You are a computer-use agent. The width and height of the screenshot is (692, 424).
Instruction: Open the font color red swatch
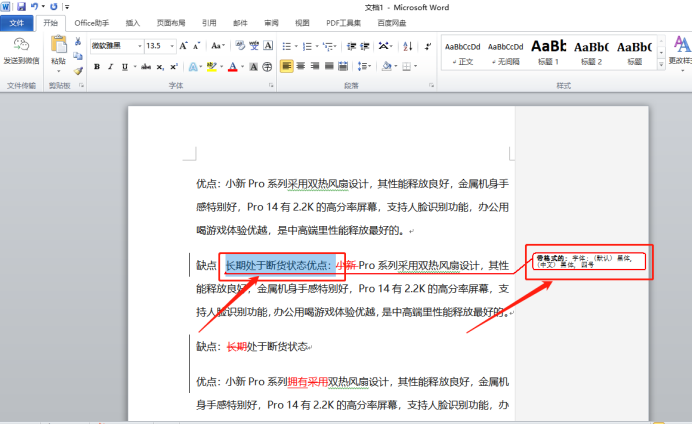pos(233,67)
